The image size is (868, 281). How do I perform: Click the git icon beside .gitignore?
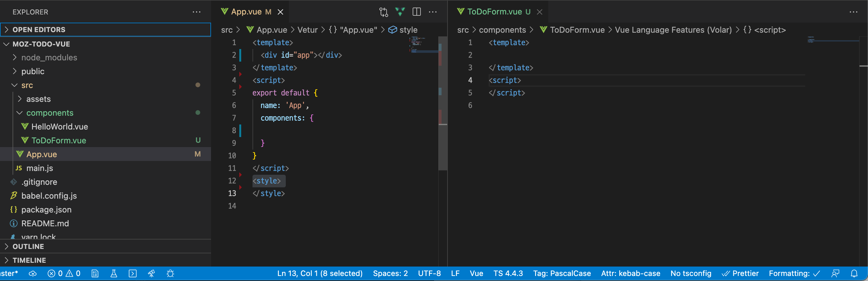coord(14,182)
